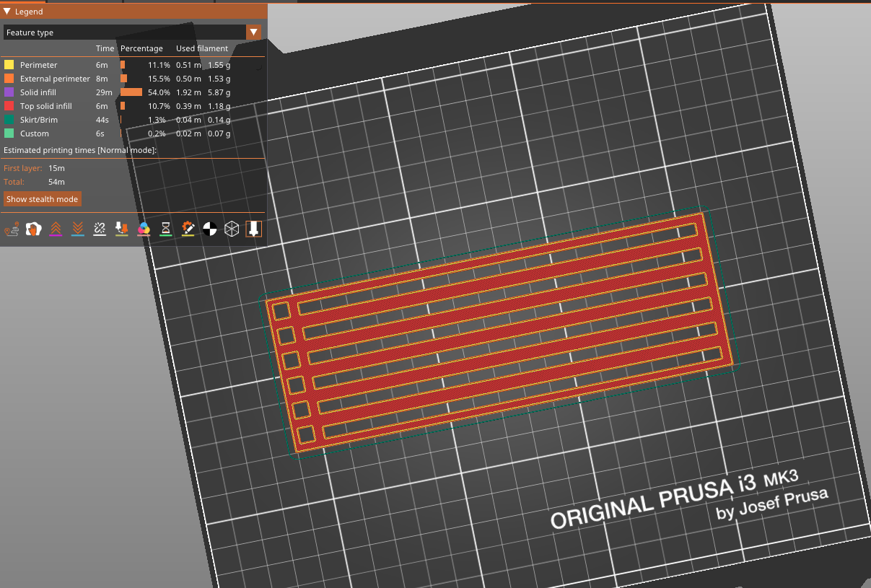This screenshot has height=588, width=871.
Task: Toggle print pauses hourglass icon
Action: [x=166, y=229]
